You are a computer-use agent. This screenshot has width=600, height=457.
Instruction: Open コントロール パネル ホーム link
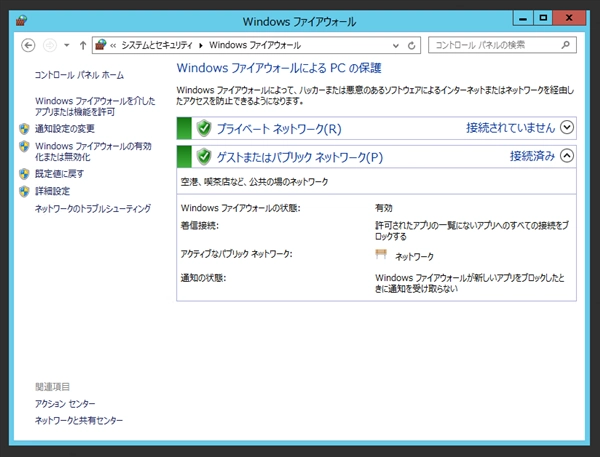(79, 75)
